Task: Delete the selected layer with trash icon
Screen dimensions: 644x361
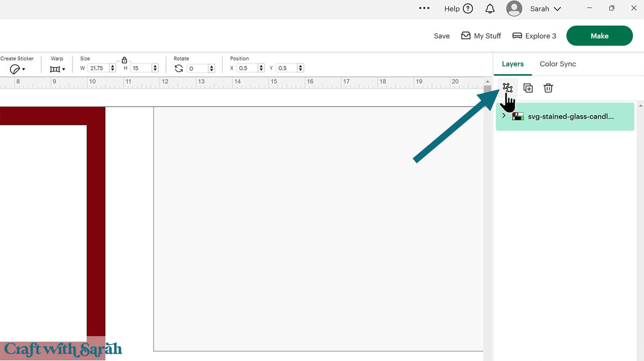Action: pos(548,88)
